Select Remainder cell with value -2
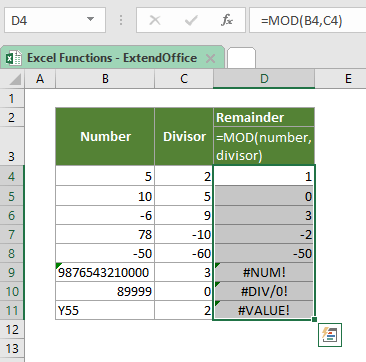The width and height of the screenshot is (366, 362). (x=264, y=234)
